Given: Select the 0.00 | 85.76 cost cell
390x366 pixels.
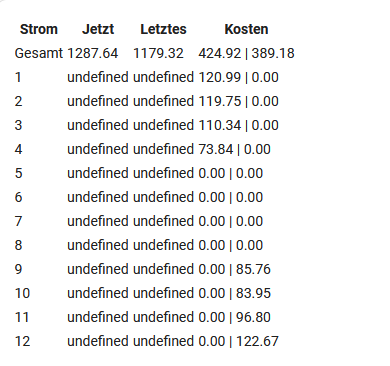Looking at the screenshot, I should [234, 269].
